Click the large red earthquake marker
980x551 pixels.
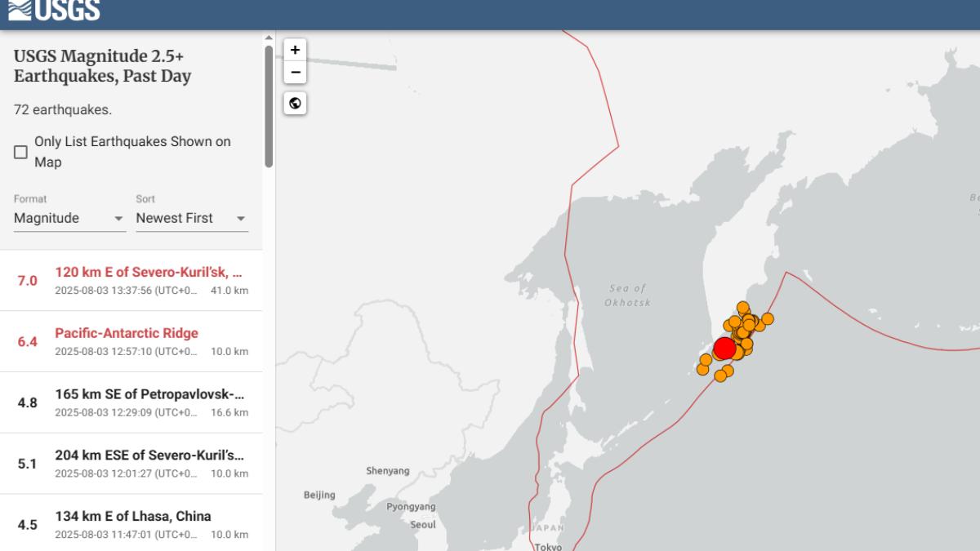point(724,349)
